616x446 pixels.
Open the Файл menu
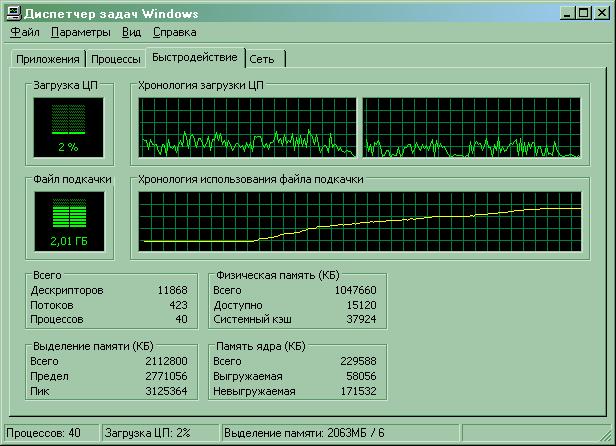click(25, 32)
